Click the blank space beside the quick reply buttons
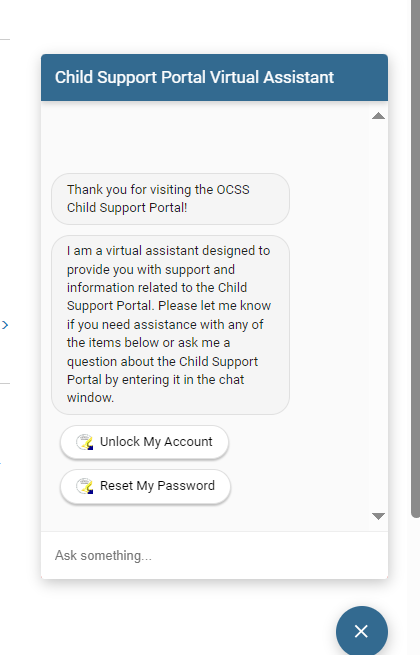 [299, 464]
